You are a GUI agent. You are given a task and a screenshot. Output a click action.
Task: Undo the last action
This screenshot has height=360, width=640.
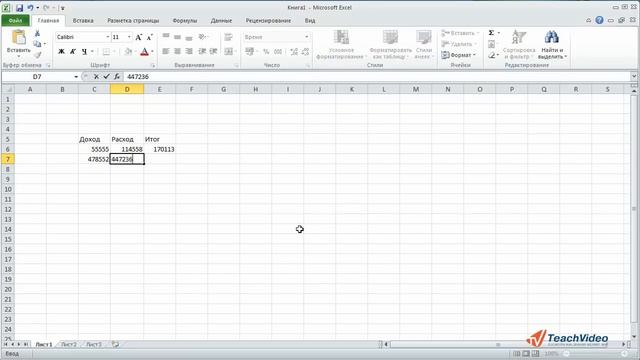(30, 8)
